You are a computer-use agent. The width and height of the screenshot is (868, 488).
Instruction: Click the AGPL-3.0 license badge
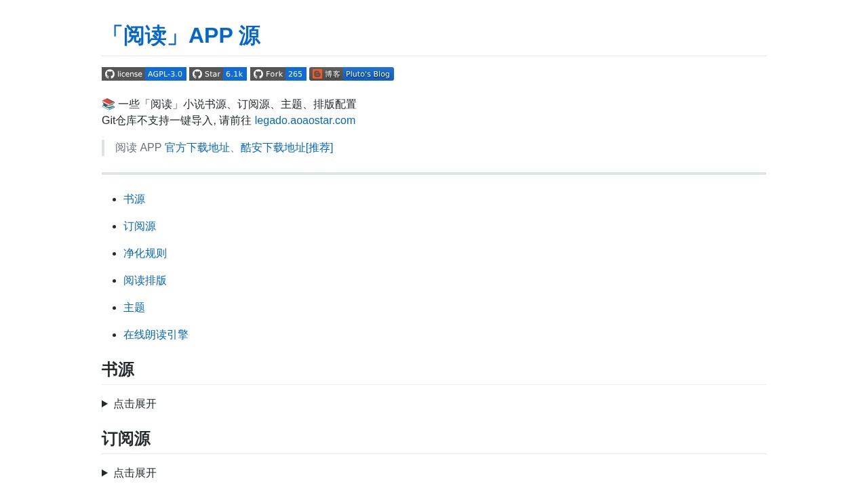(144, 74)
